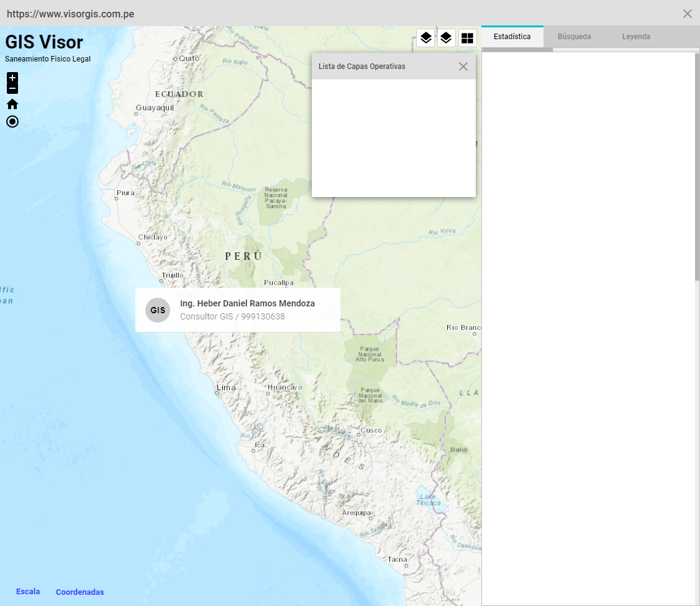Click the name Ing. Heber Daniel Ramos Mendoza
This screenshot has height=606, width=700.
(x=247, y=304)
